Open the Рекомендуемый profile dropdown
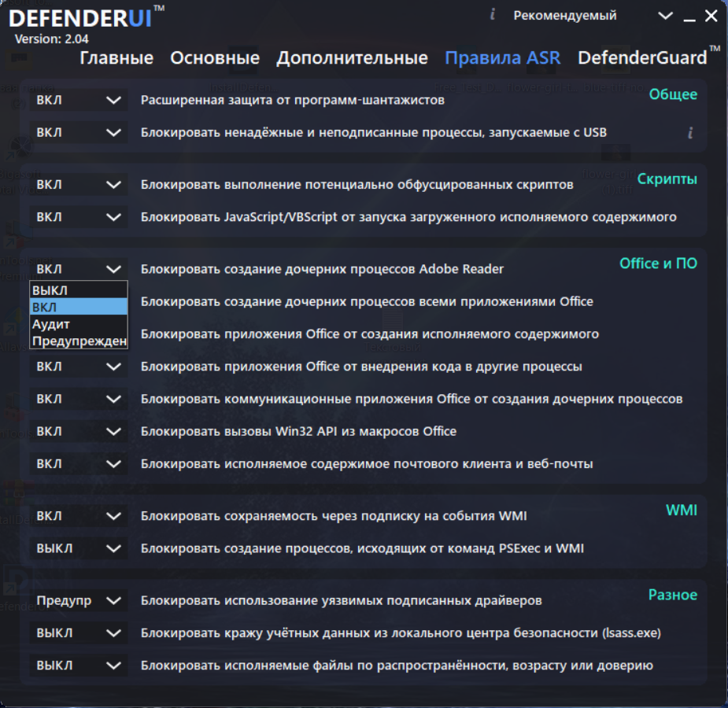 (x=593, y=16)
